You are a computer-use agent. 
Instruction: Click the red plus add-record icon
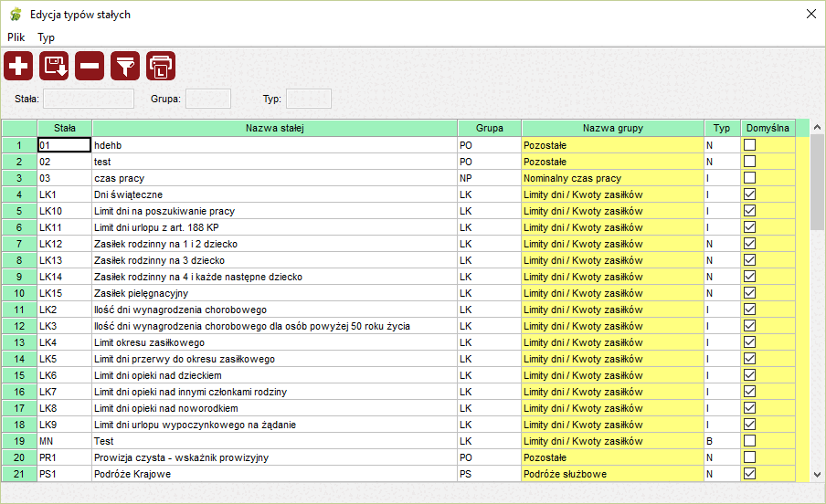(x=18, y=66)
